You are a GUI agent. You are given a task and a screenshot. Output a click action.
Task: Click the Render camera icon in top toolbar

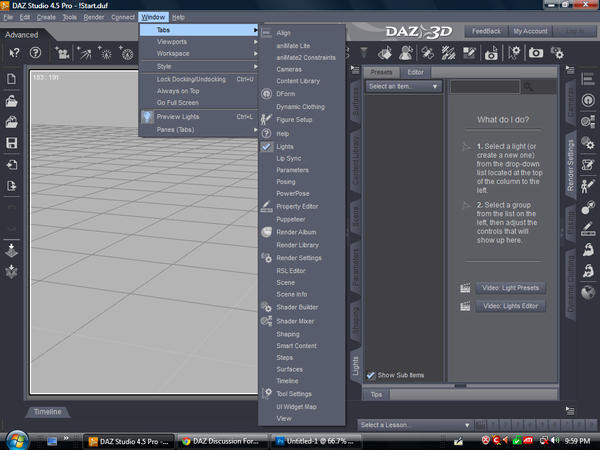[536, 53]
